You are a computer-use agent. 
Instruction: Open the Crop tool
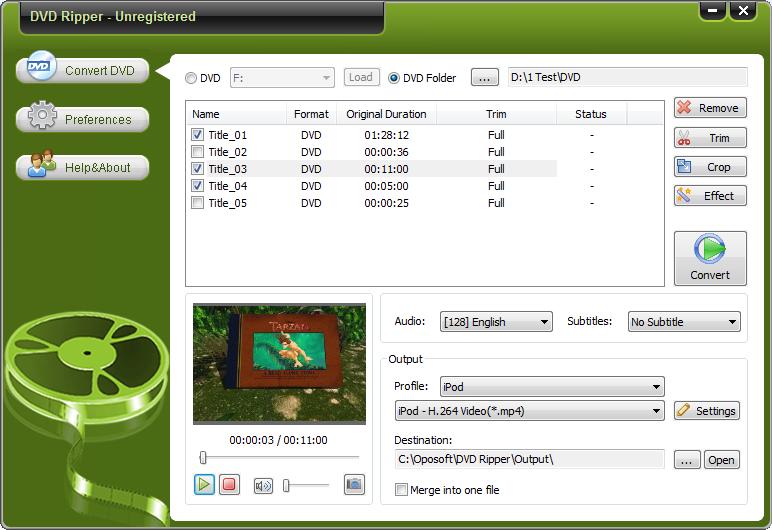point(710,167)
